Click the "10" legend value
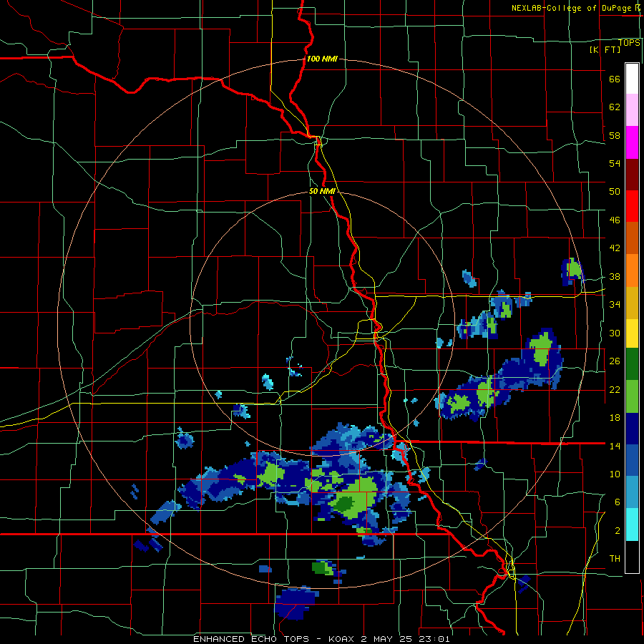Viewport: 644px width, 644px height. [x=615, y=474]
